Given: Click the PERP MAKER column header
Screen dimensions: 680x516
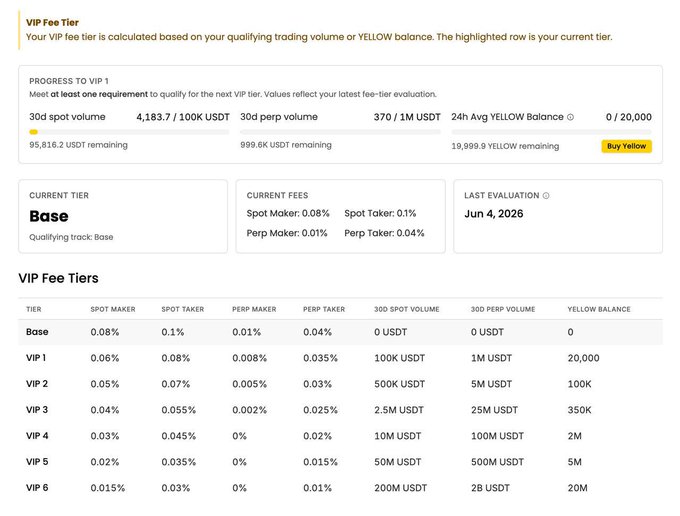Looking at the screenshot, I should 254,309.
